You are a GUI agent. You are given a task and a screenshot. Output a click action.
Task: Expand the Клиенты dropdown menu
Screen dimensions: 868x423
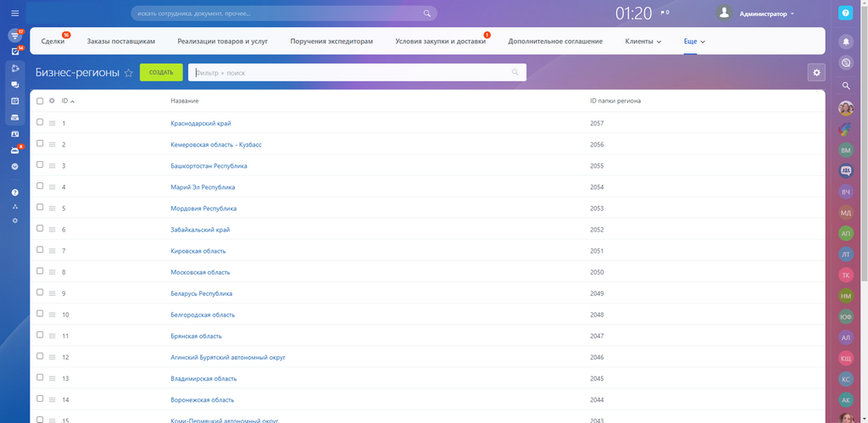[x=643, y=41]
